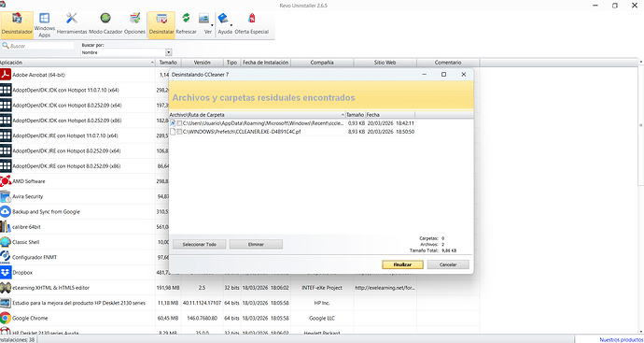Select Adobe Acrobat (64-bit) icon in list
The image size is (644, 343).
coord(6,75)
